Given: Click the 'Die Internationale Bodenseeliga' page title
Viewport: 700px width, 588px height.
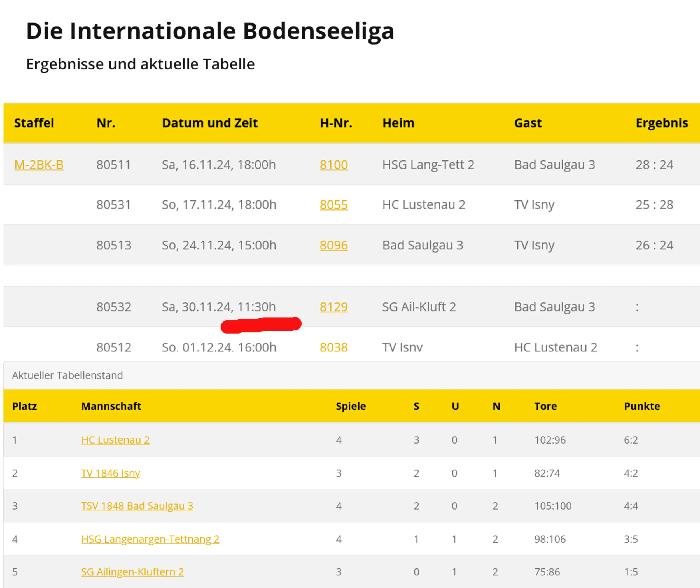Looking at the screenshot, I should tap(210, 31).
